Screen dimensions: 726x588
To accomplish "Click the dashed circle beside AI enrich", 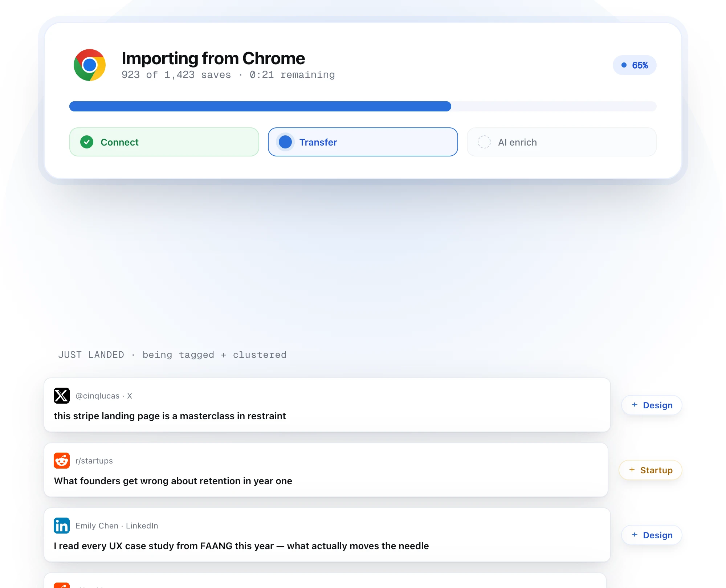I will coord(484,142).
